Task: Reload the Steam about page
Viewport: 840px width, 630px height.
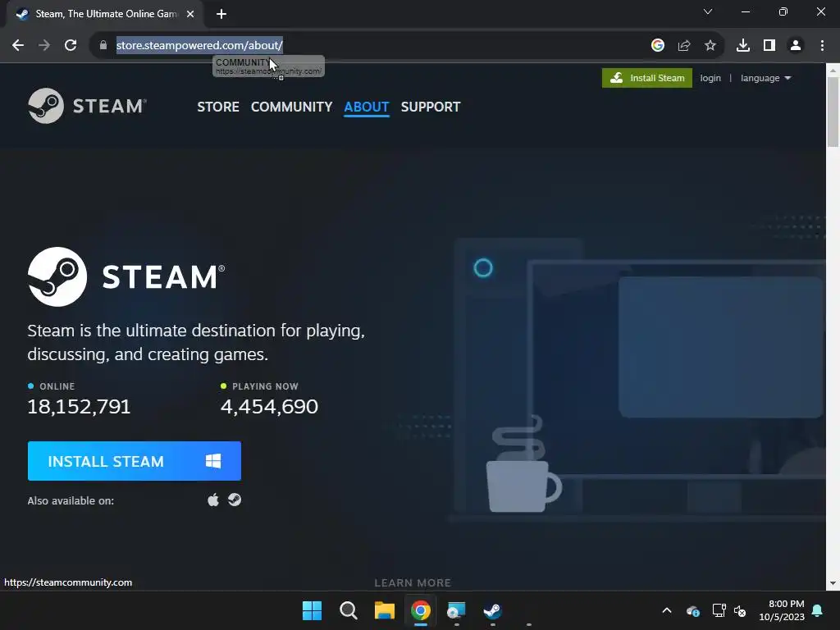Action: point(71,46)
